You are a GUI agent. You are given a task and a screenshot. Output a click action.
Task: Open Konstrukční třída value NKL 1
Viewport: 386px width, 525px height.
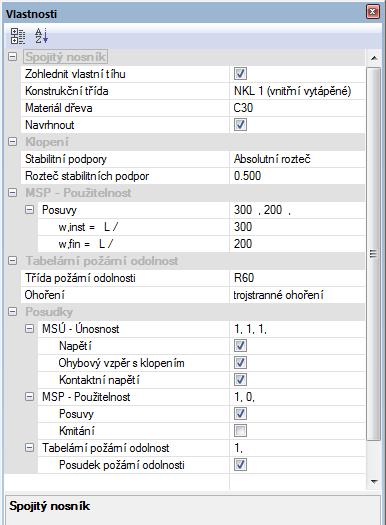[x=297, y=91]
